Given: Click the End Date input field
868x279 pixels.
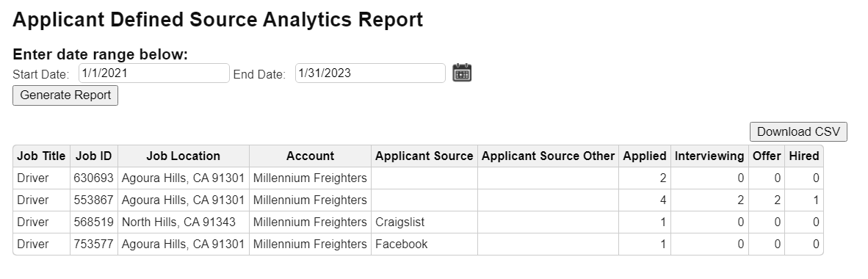Looking at the screenshot, I should [370, 73].
